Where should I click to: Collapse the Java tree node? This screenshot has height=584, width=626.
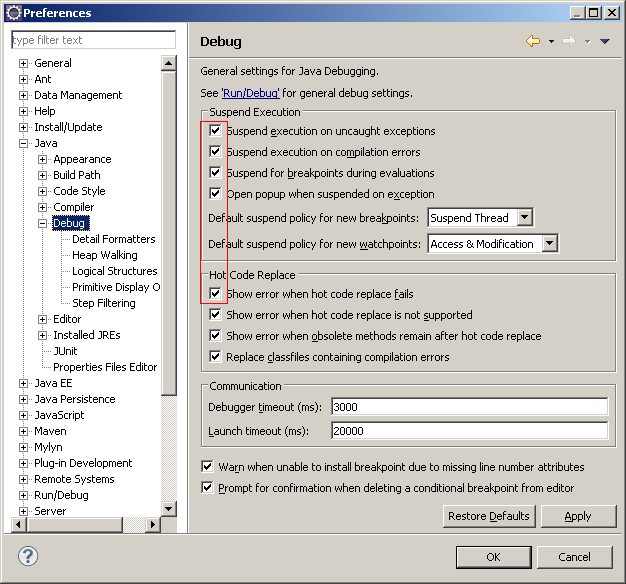point(23,143)
